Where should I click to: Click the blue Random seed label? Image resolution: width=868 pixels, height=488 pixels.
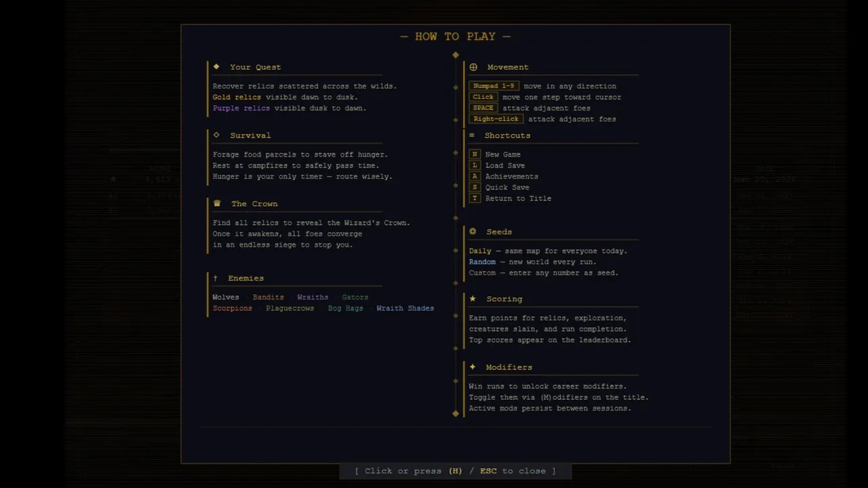(x=482, y=262)
